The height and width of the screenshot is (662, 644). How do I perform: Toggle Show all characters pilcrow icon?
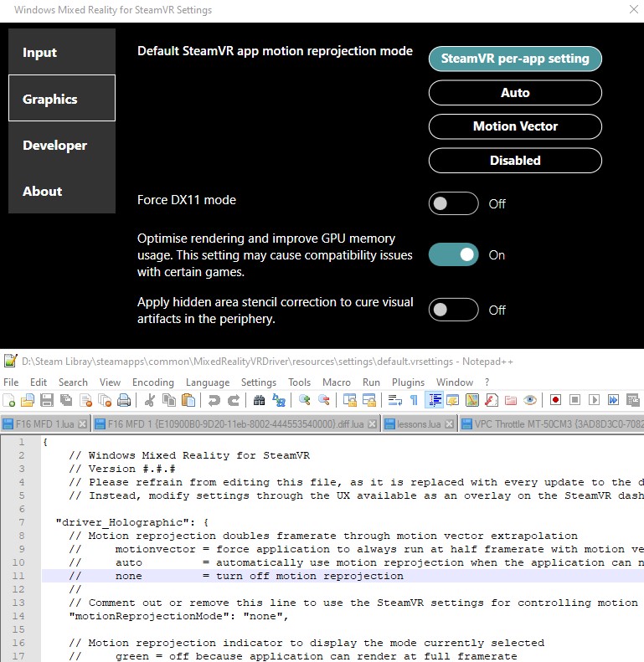(x=415, y=400)
